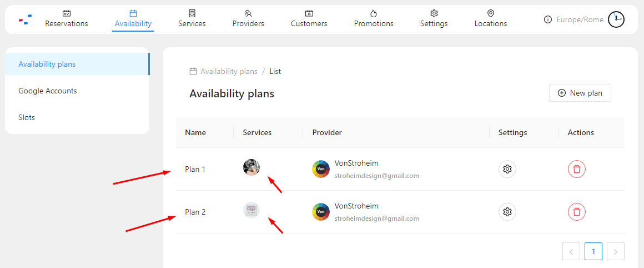
Task: Go to the previous page in pagination
Action: coord(571,251)
